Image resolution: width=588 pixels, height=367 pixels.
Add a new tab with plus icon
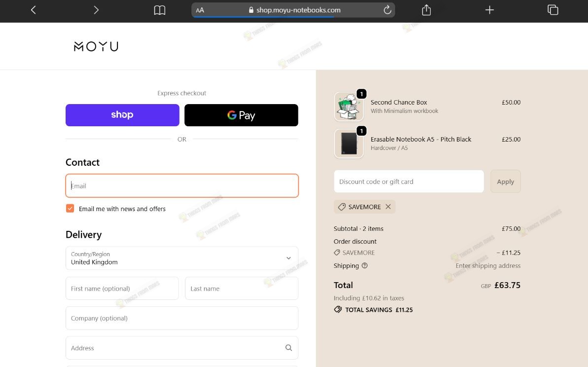pyautogui.click(x=489, y=10)
